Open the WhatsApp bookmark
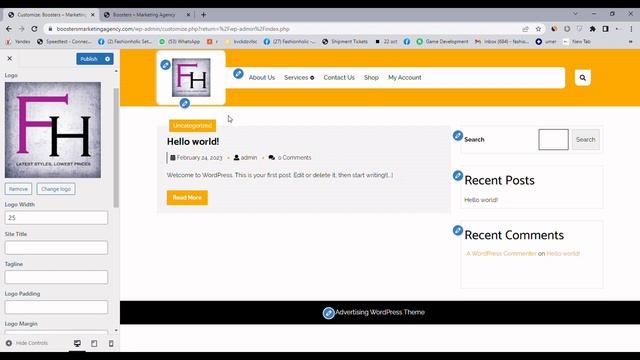The width and height of the screenshot is (640, 360). tap(180, 42)
